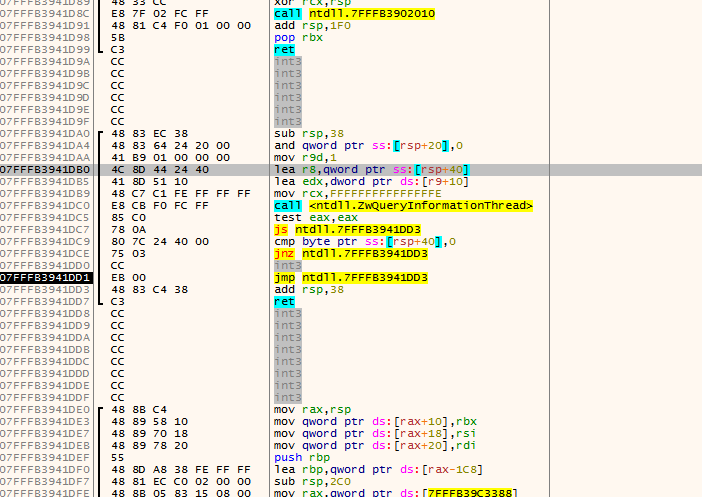Click address 07FFFB3941DD1 highlighted in black
702x497 pixels.
[x=45, y=278]
